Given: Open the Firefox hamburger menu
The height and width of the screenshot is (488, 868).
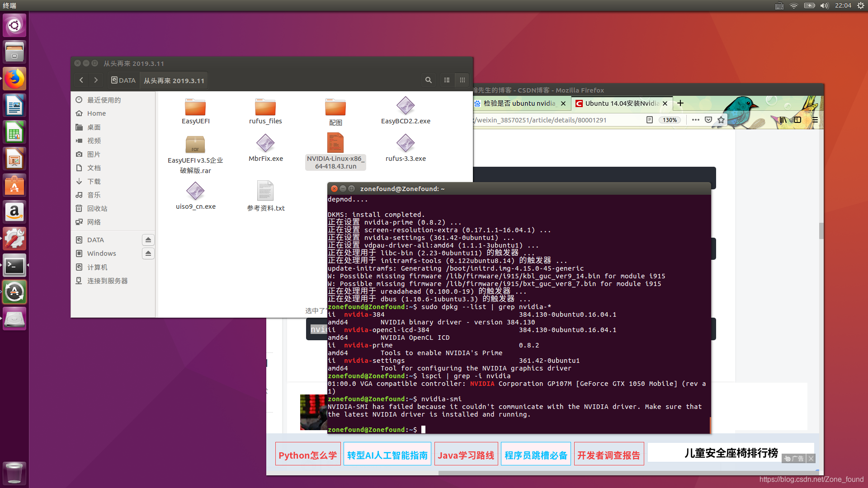Looking at the screenshot, I should (x=815, y=120).
